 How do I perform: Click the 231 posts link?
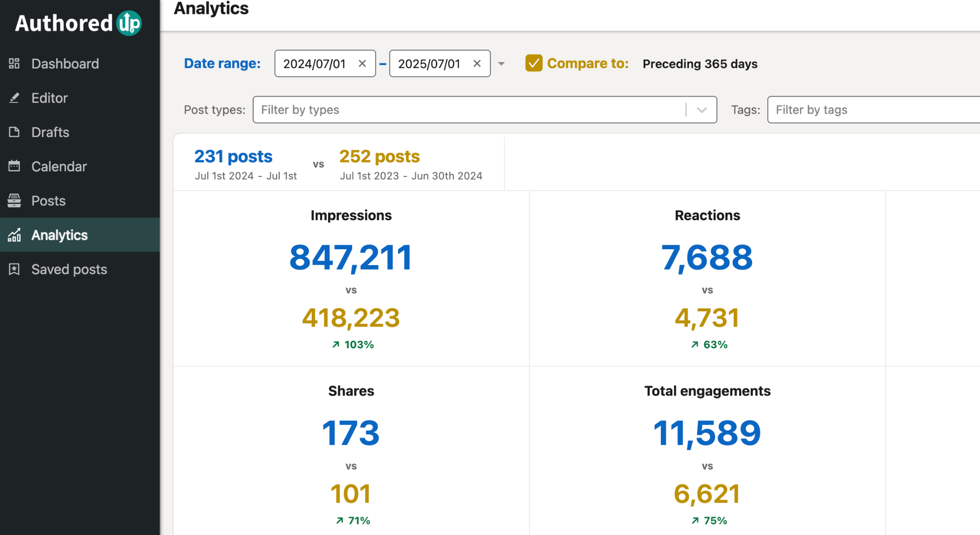pyautogui.click(x=233, y=157)
